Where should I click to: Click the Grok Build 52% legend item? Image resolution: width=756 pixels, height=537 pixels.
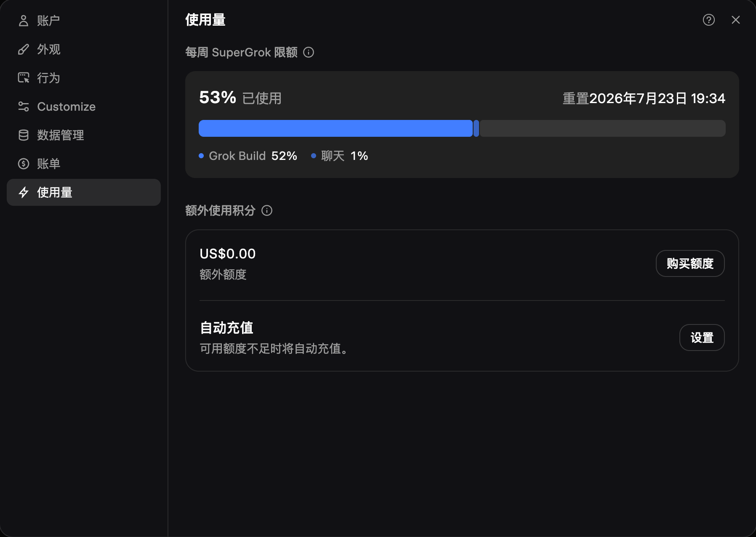(248, 156)
